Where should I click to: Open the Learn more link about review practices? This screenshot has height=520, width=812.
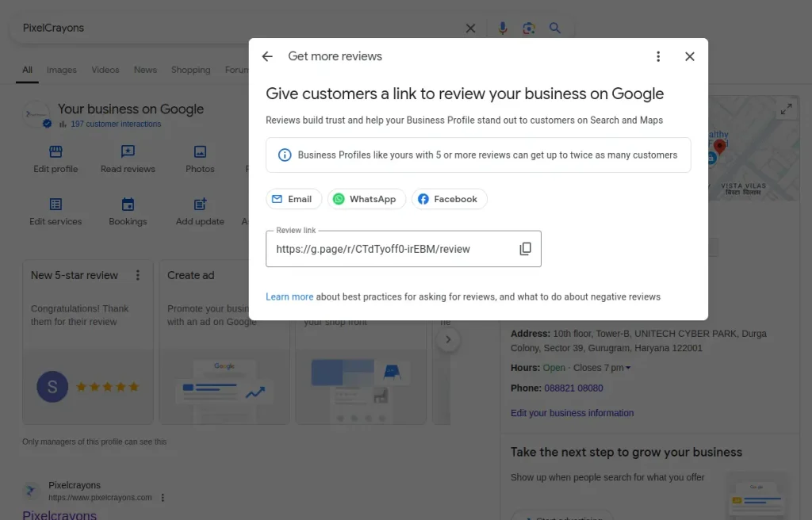point(289,296)
